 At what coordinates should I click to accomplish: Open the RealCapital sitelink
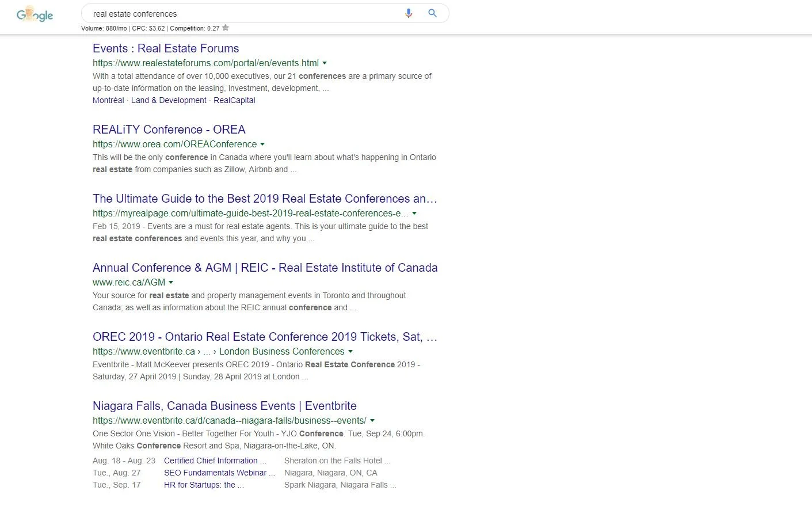click(234, 100)
